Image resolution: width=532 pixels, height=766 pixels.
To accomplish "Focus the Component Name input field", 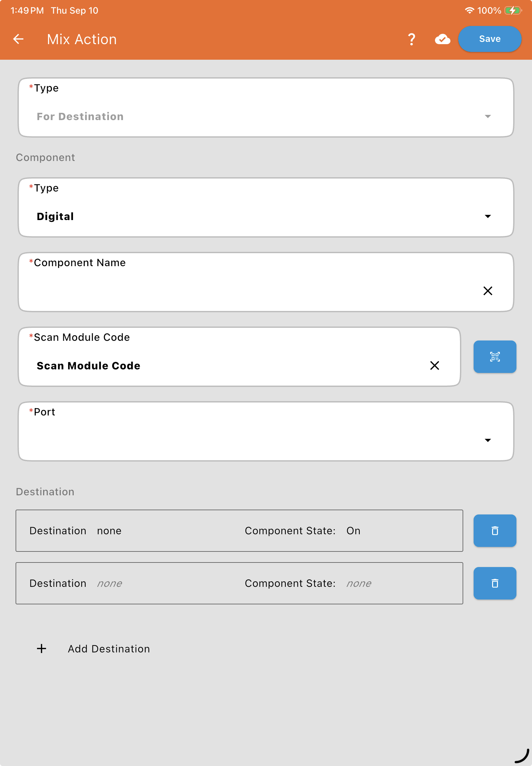I will pos(266,282).
